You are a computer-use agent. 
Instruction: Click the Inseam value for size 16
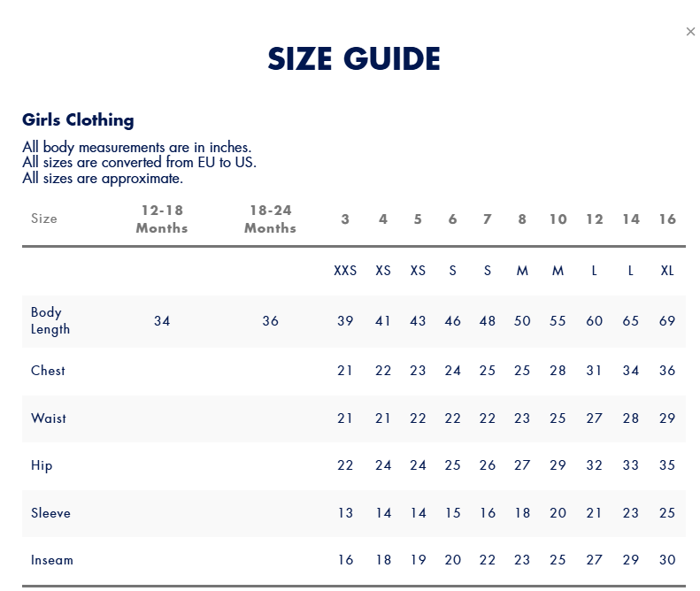667,560
